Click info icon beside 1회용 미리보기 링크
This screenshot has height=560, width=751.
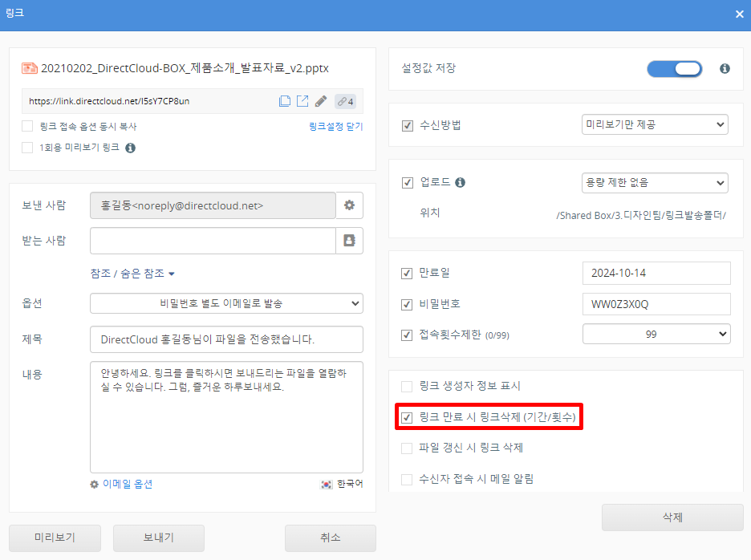click(130, 148)
